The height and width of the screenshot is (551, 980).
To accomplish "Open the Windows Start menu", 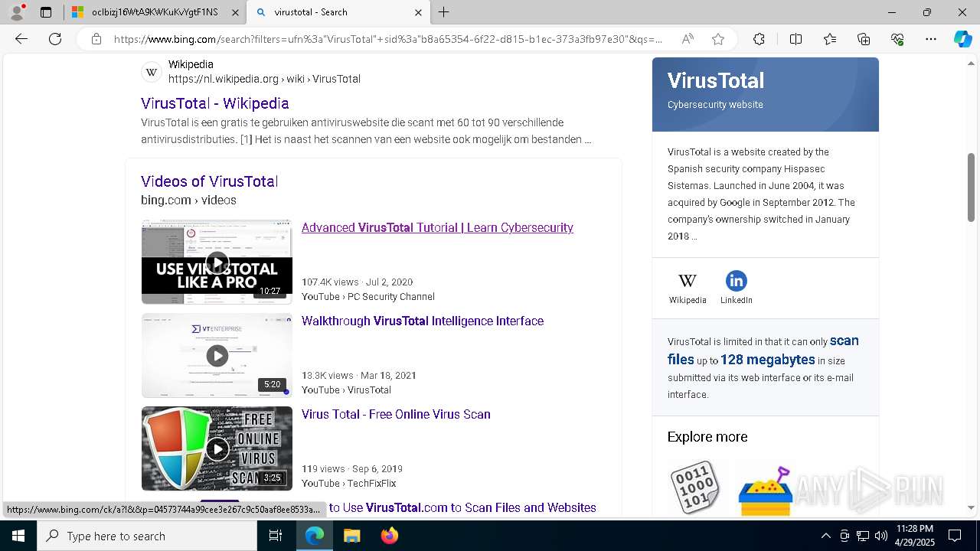I will [18, 536].
